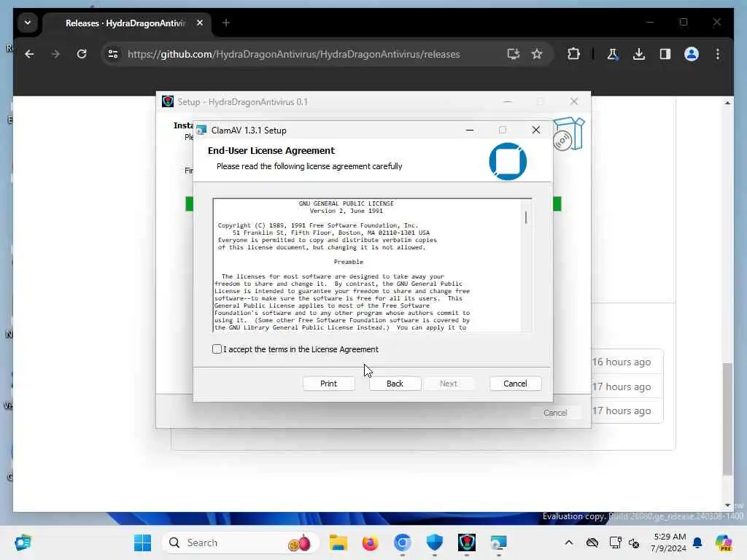Accept the terms in the License Agreement checkbox

click(217, 349)
